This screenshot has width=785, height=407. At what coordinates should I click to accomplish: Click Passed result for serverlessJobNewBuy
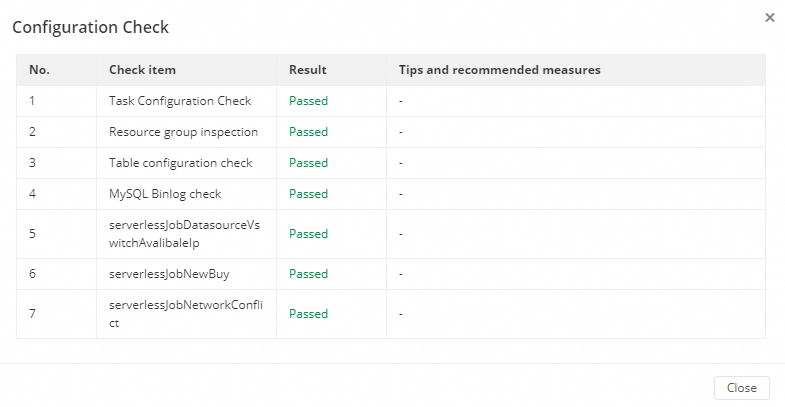click(308, 274)
